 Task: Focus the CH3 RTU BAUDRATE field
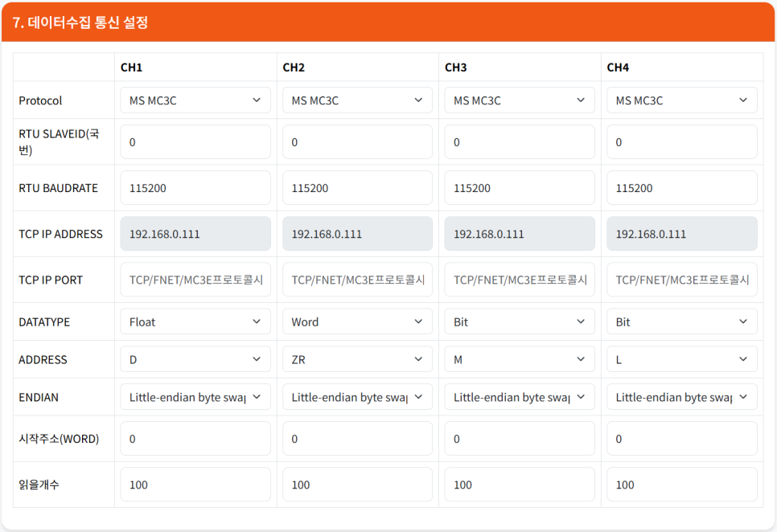pyautogui.click(x=520, y=187)
